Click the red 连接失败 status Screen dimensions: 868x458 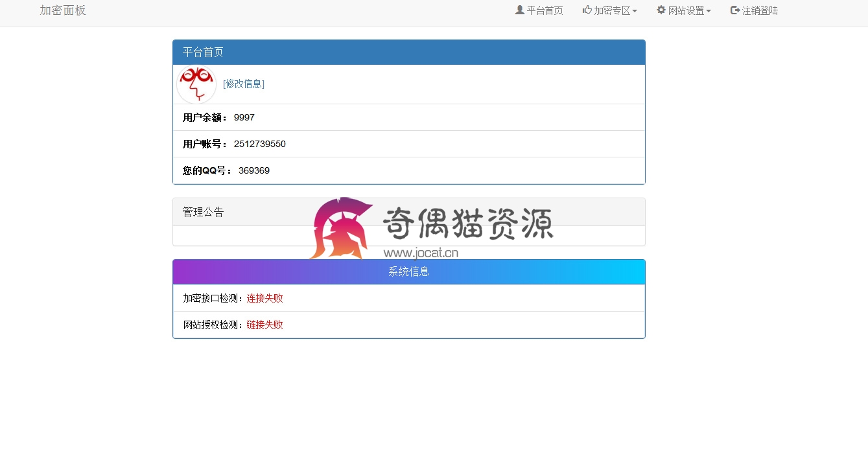click(x=265, y=298)
